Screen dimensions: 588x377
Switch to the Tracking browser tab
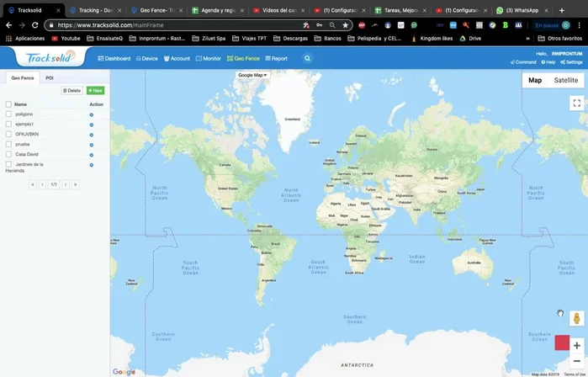point(96,10)
